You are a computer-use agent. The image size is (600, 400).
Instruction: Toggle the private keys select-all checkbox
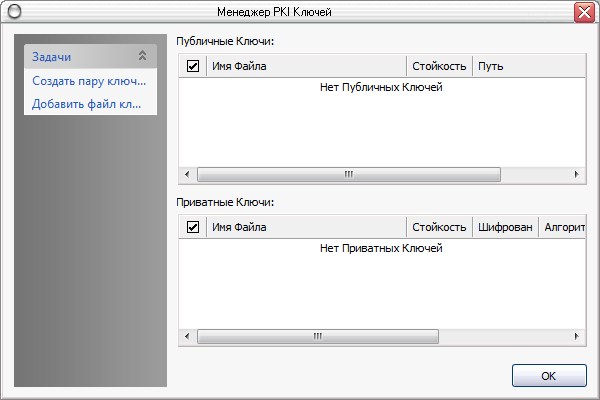[193, 227]
